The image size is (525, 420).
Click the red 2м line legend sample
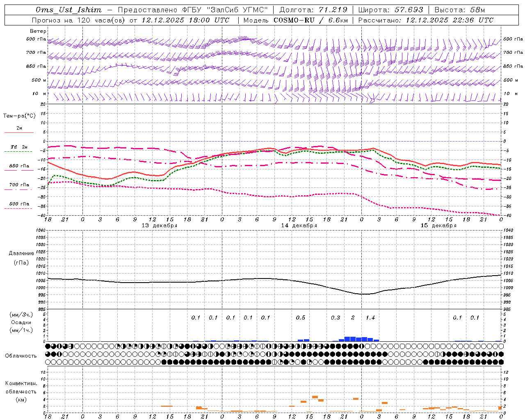19,132
